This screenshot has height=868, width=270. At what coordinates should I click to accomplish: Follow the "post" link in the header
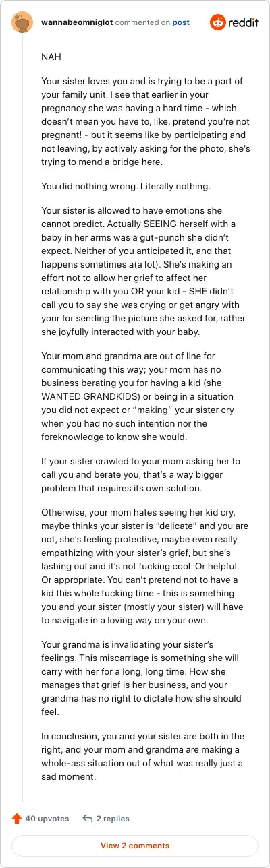[x=181, y=22]
